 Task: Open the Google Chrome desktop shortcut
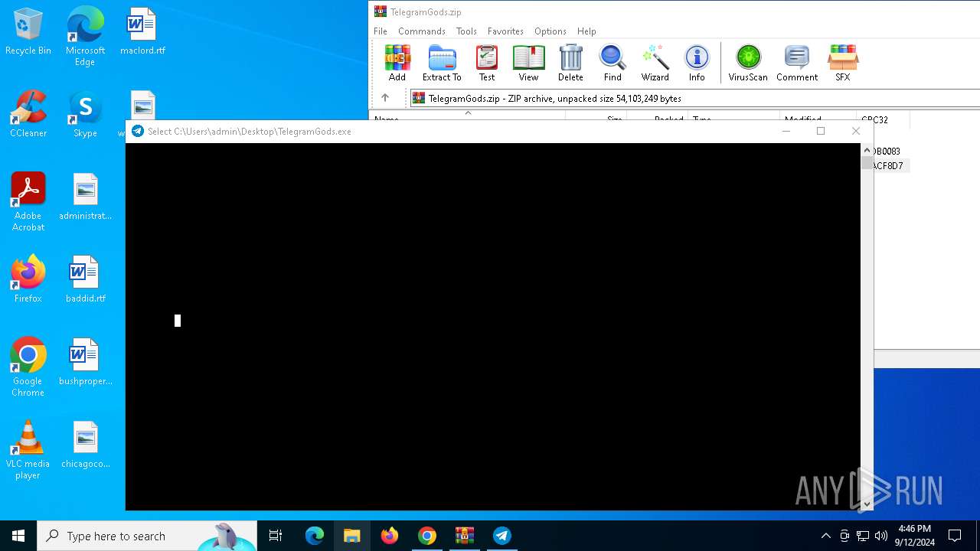point(28,367)
